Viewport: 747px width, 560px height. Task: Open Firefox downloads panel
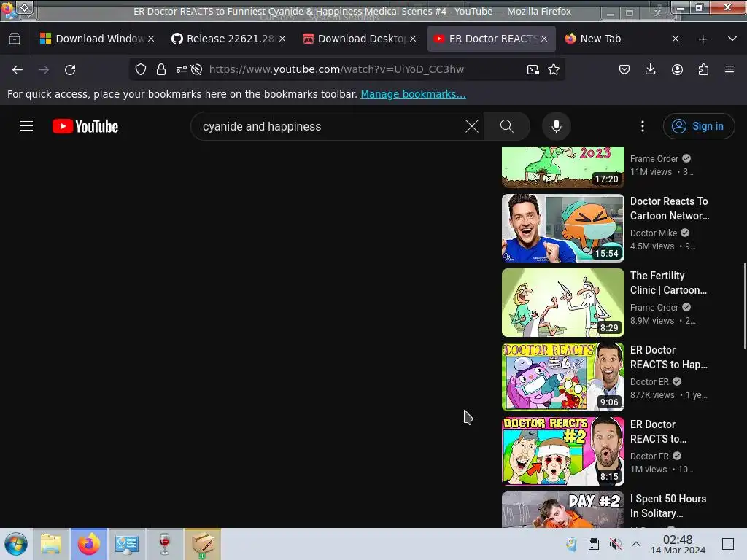tap(650, 69)
